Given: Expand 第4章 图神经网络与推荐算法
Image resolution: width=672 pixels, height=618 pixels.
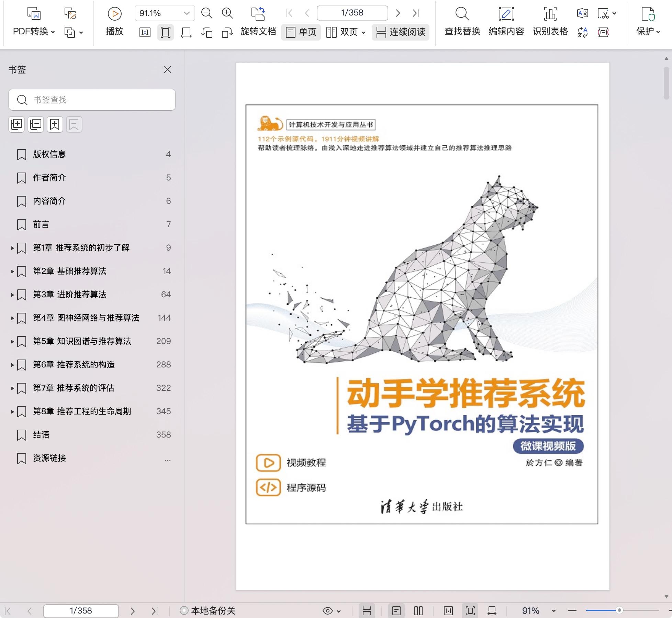Looking at the screenshot, I should click(x=12, y=318).
